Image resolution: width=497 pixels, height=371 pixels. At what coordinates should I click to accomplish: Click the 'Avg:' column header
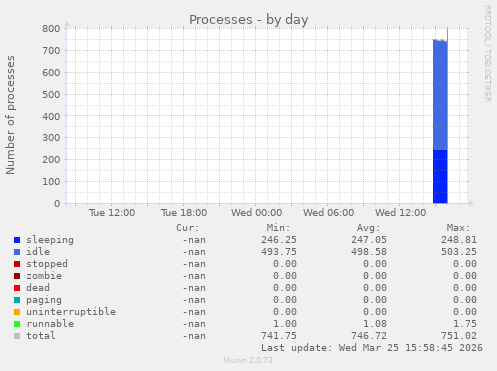pyautogui.click(x=368, y=228)
